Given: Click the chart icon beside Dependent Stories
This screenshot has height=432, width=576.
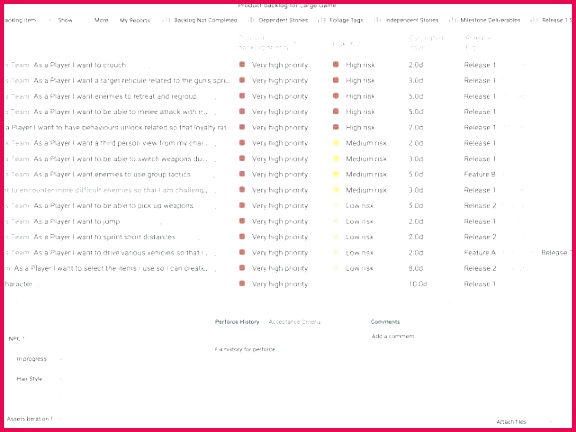Looking at the screenshot, I should [x=251, y=20].
